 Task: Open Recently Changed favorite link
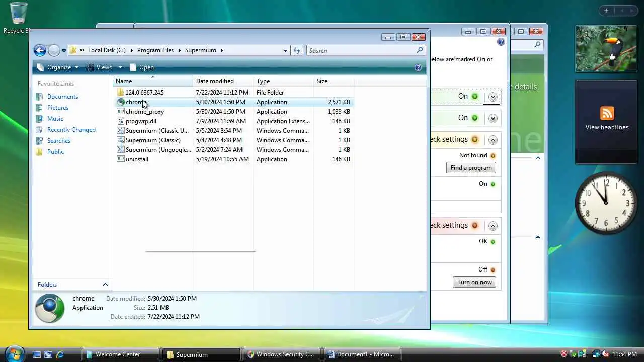click(71, 130)
